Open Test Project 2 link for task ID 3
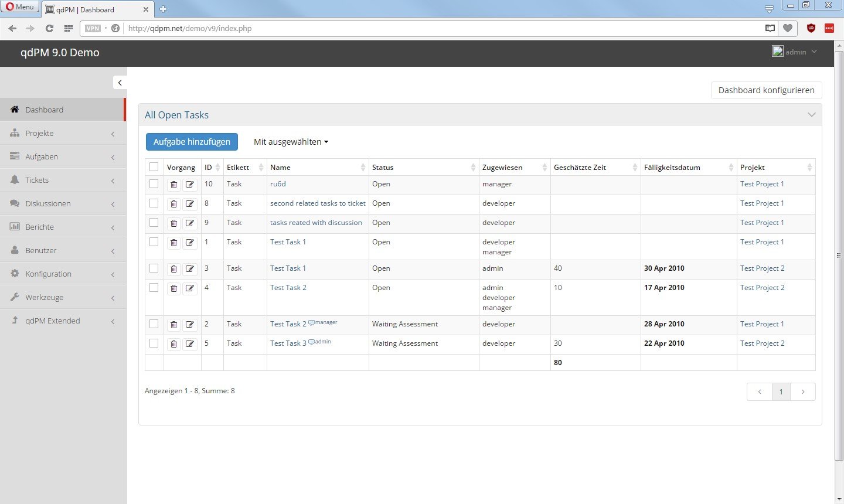The height and width of the screenshot is (504, 844). 762,268
